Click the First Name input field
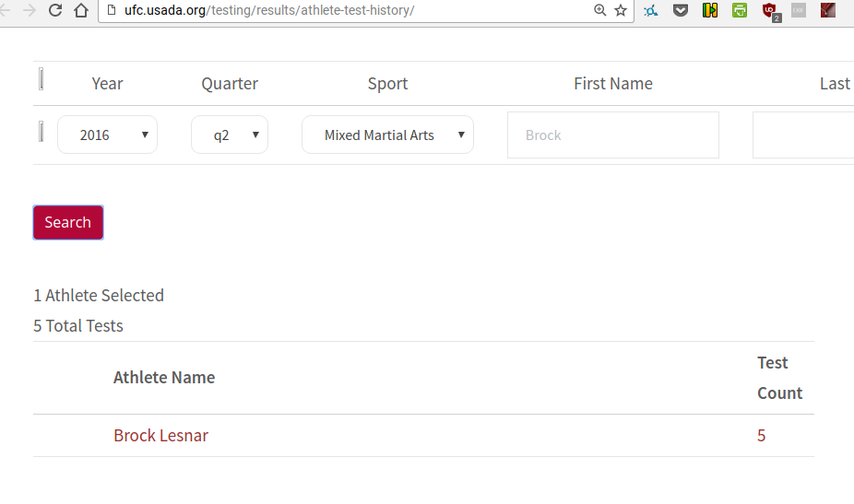Viewport: 854px width, 504px height. (613, 135)
